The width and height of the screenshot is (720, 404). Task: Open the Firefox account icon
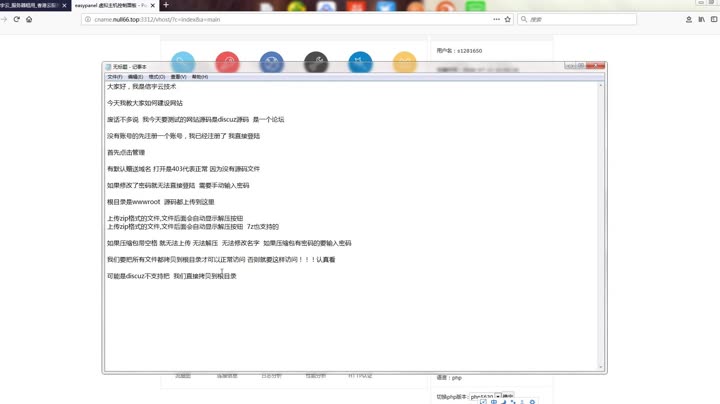pos(689,19)
